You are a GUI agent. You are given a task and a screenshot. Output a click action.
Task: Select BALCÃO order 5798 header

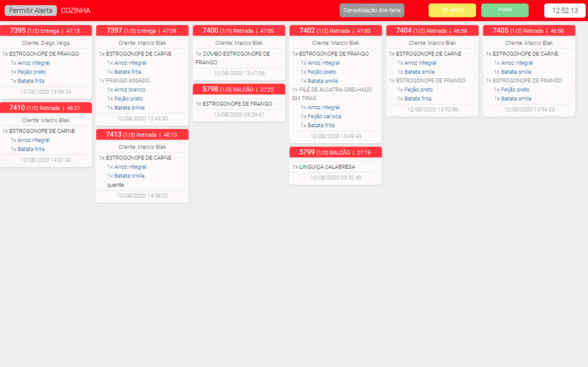[x=239, y=89]
